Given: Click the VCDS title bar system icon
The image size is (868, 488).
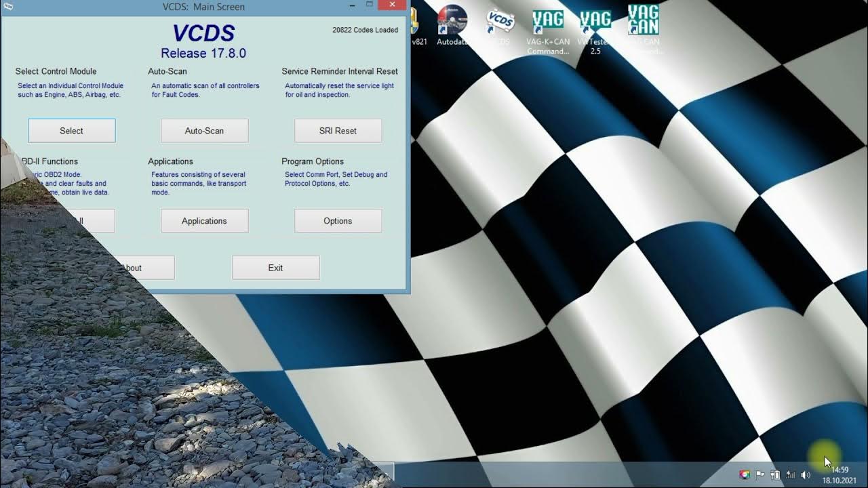Looking at the screenshot, I should [x=7, y=6].
